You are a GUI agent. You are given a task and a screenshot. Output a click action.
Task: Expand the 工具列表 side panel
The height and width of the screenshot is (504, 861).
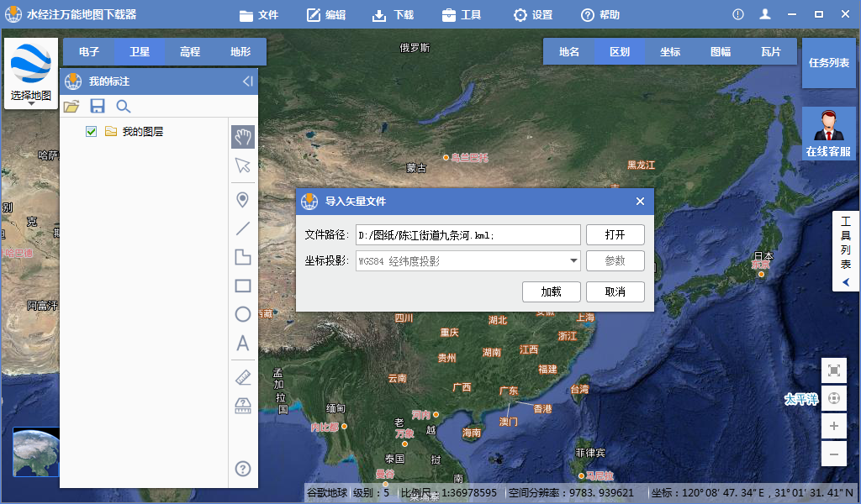pos(846,251)
